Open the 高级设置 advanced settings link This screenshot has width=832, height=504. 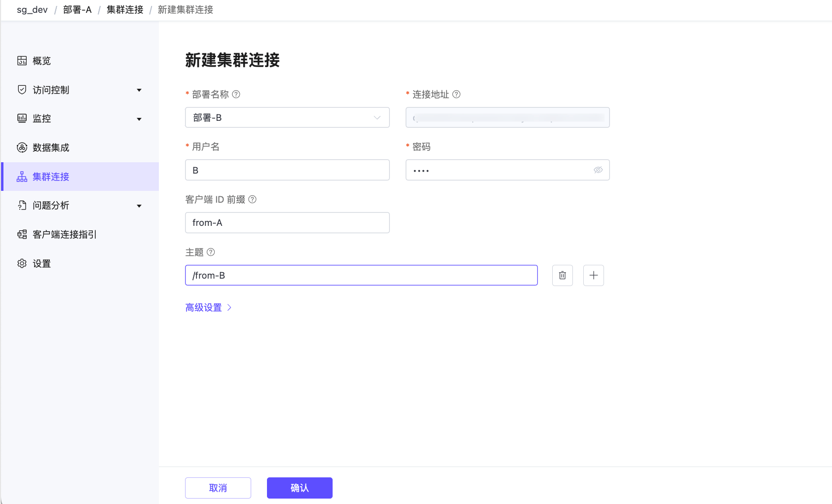click(204, 307)
